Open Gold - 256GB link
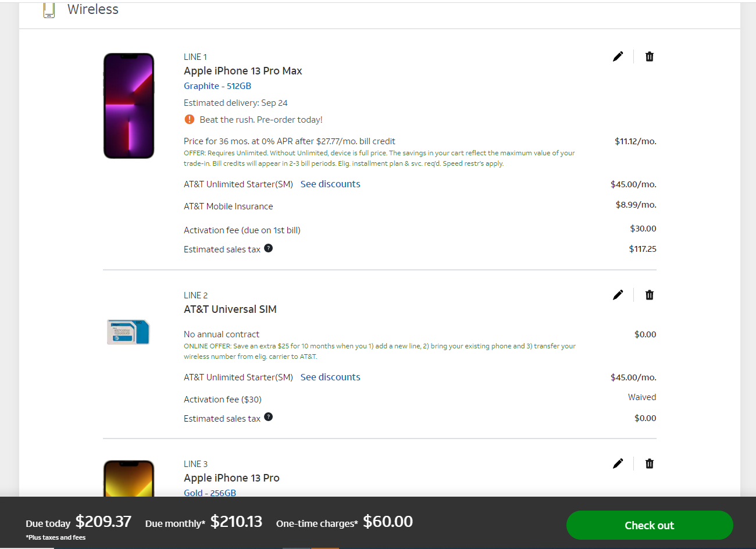Screen dimensions: 756x549 tap(210, 493)
